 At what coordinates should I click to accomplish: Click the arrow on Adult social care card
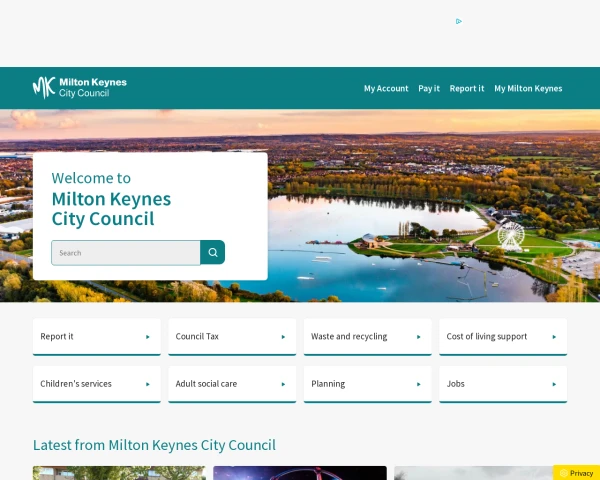point(283,384)
